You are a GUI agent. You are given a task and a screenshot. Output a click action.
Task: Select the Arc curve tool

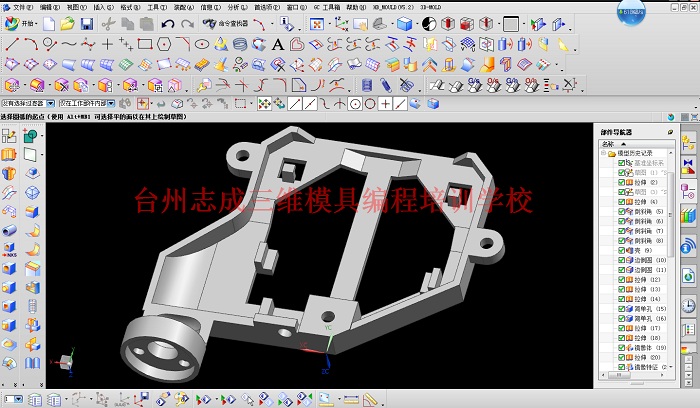[31, 44]
